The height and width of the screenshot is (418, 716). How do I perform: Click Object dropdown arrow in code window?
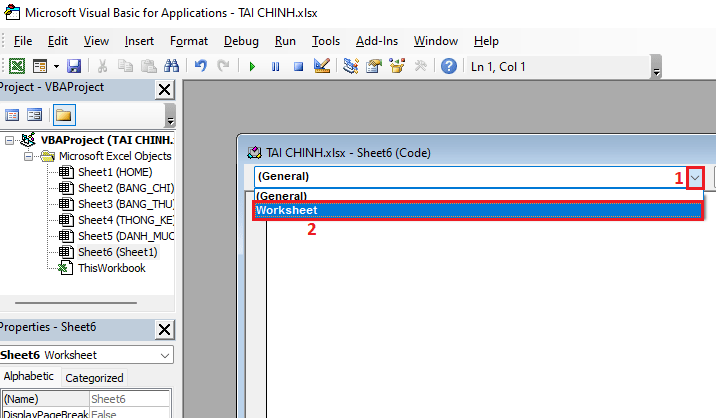695,178
